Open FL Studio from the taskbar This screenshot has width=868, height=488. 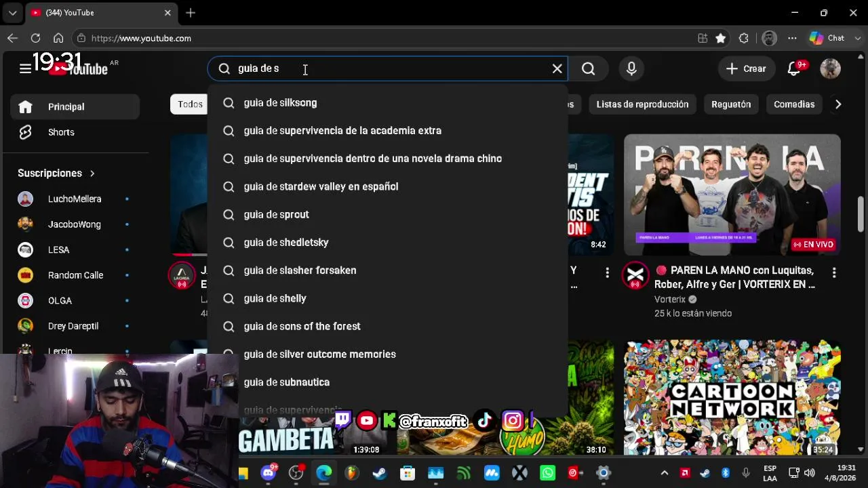click(352, 473)
